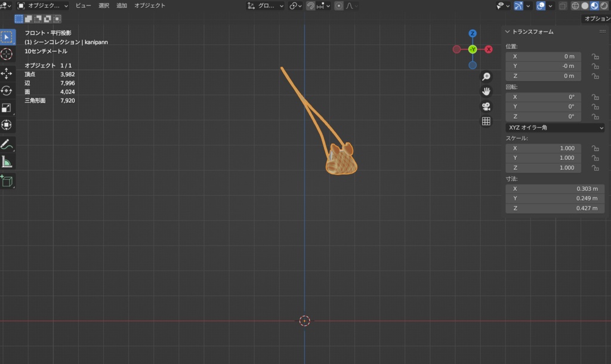Set selection mode to invert
This screenshot has height=364, width=611.
[x=48, y=18]
